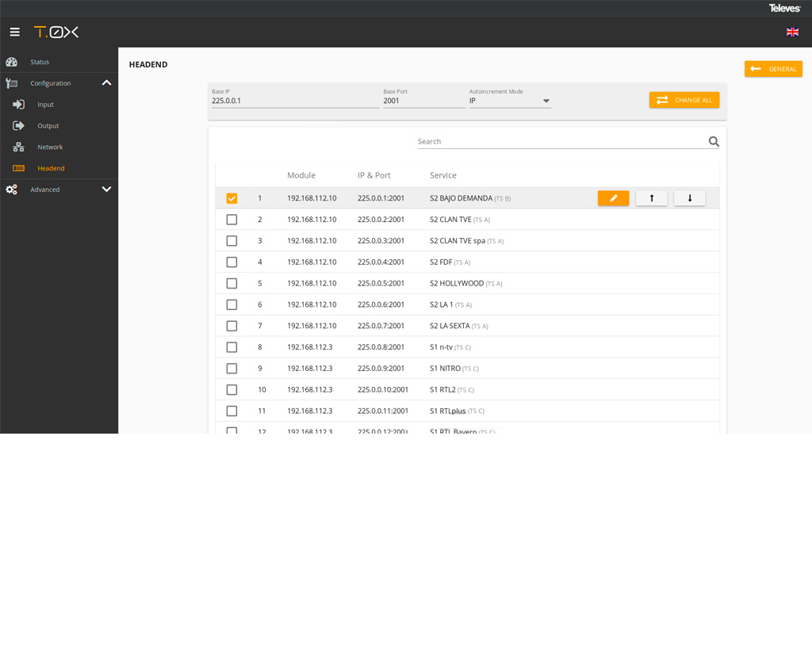Click the S1 RTLplus service name
Viewport: 812px width, 654px height.
coord(447,411)
